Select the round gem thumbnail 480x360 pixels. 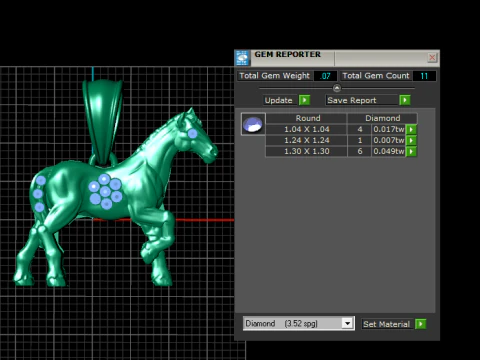tap(253, 124)
